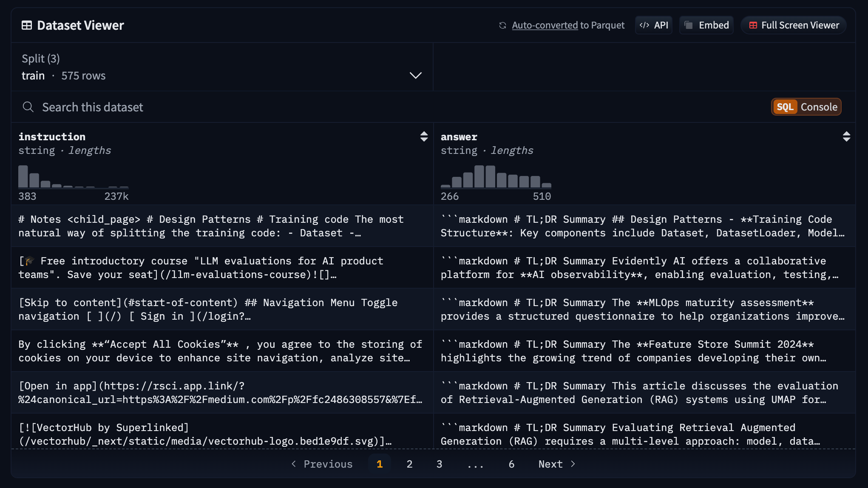
Task: Expand the Split train dropdown
Action: (222, 67)
